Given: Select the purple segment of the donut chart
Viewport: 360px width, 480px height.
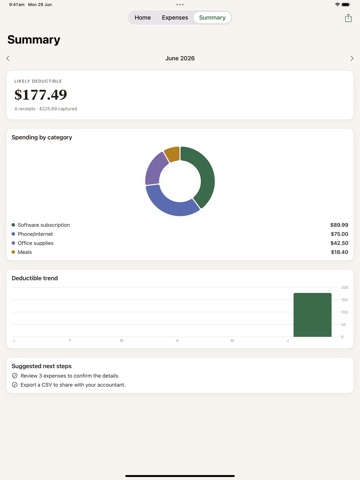Looking at the screenshot, I should point(155,169).
